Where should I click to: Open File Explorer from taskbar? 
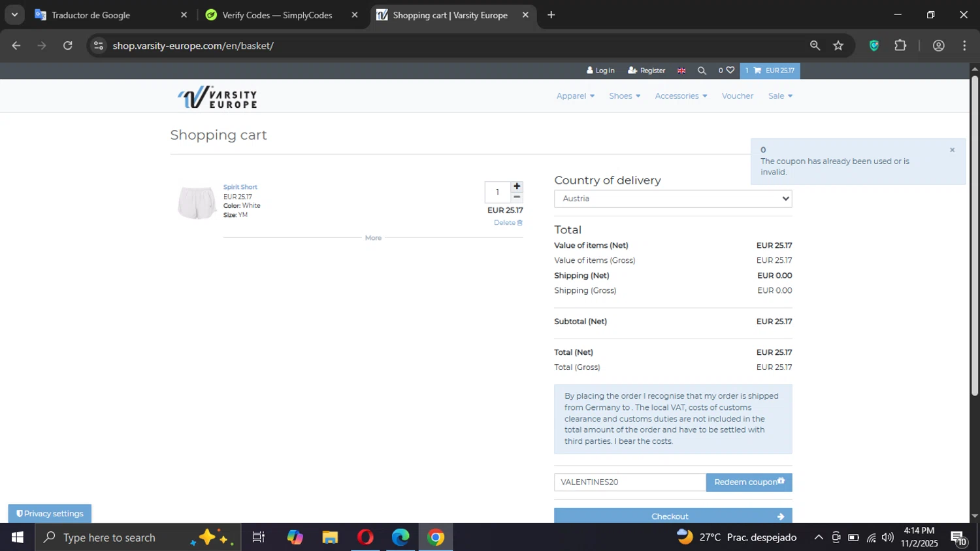[x=330, y=537]
